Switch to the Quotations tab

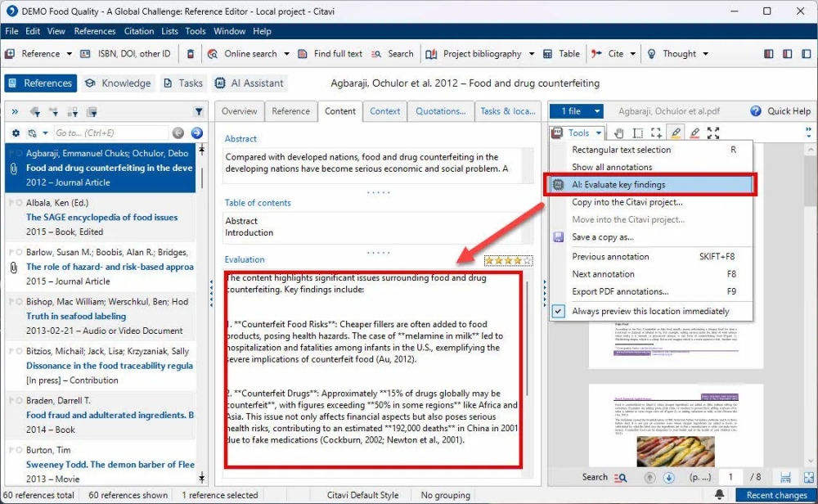[440, 111]
